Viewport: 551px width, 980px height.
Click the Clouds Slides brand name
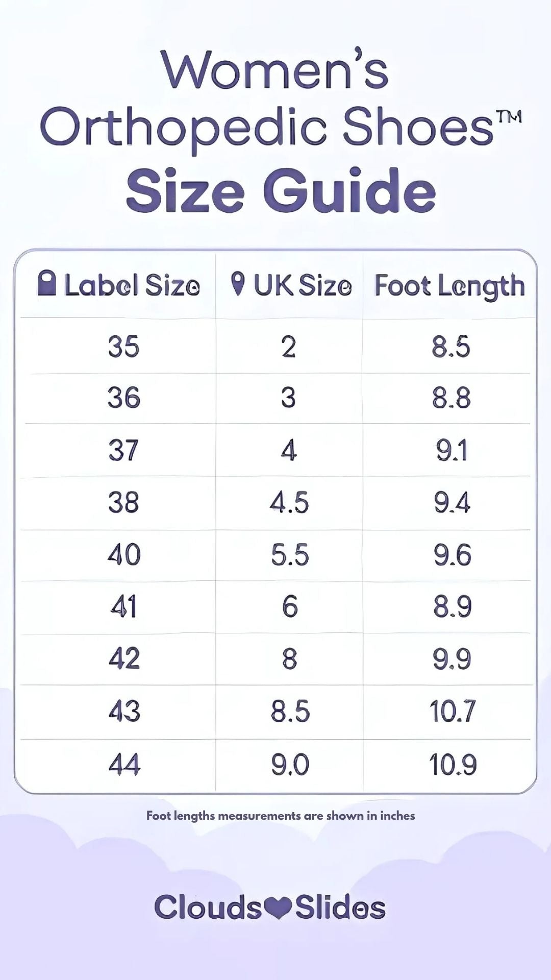(x=270, y=908)
